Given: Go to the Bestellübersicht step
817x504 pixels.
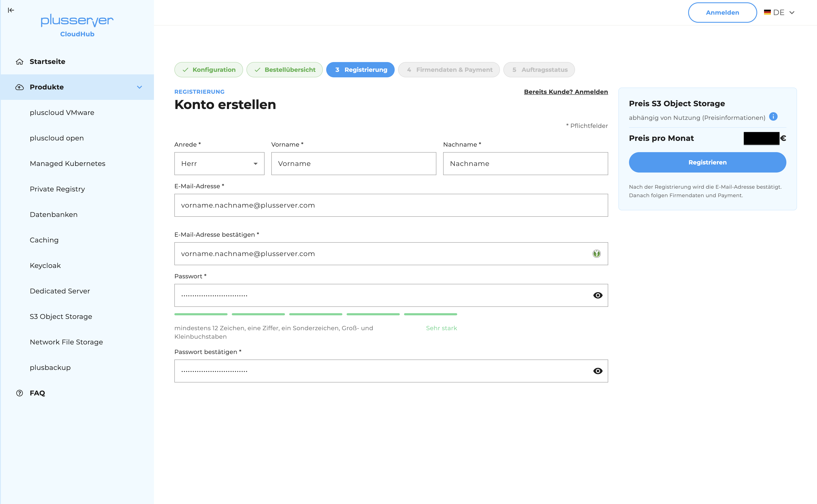Looking at the screenshot, I should click(x=285, y=70).
